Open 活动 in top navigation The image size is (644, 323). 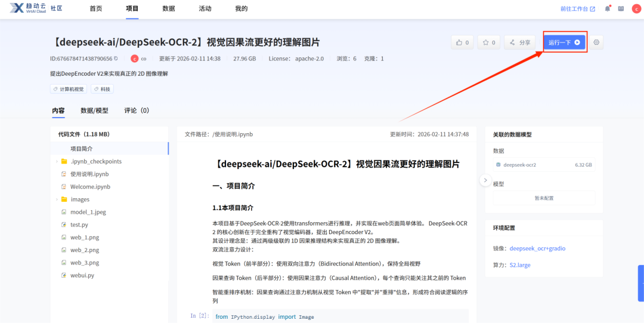point(205,8)
